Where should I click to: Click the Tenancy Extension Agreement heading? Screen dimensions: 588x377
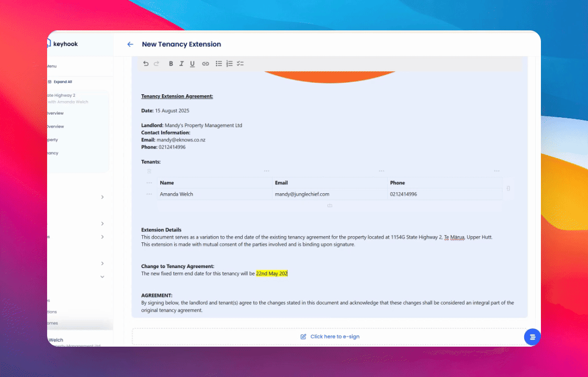pos(177,96)
